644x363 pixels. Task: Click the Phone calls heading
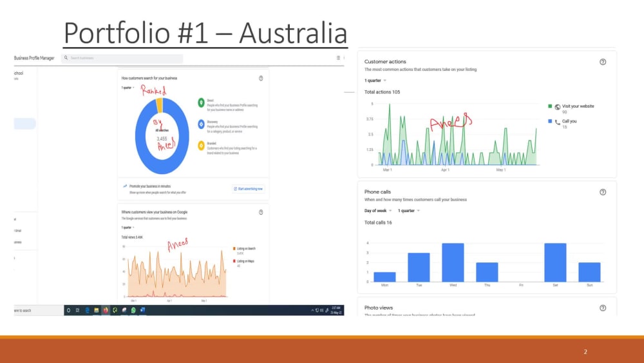click(377, 191)
